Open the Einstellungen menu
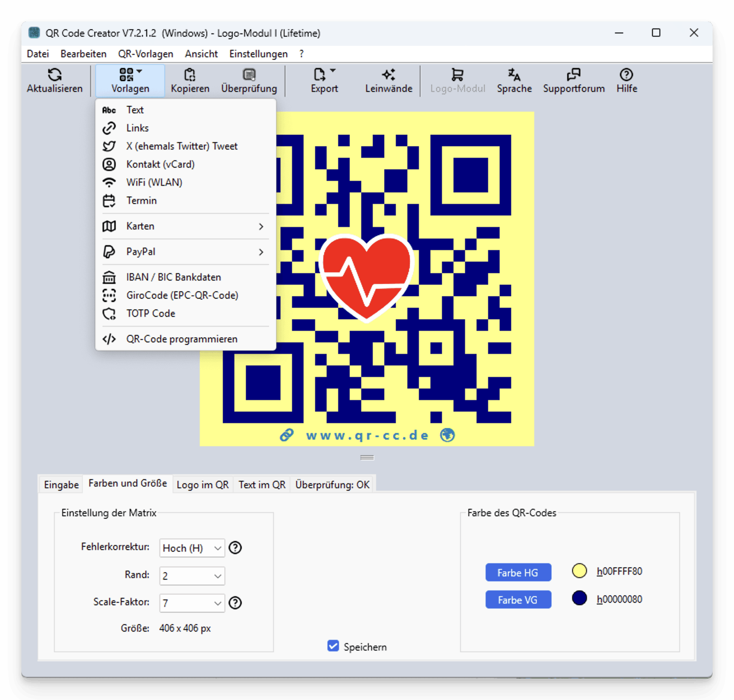The image size is (734, 700). tap(258, 54)
